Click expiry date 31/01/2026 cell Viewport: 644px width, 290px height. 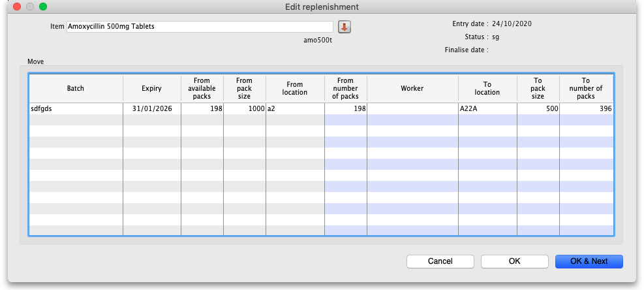point(151,109)
